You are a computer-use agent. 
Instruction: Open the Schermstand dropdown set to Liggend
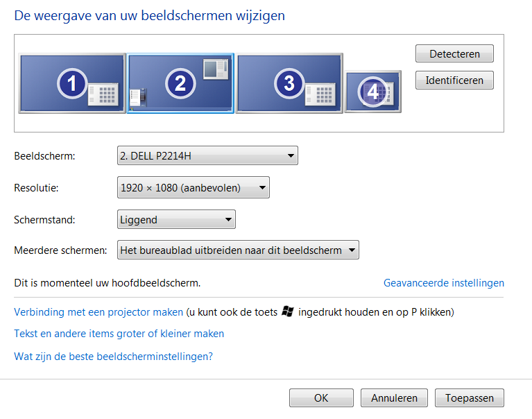(176, 219)
